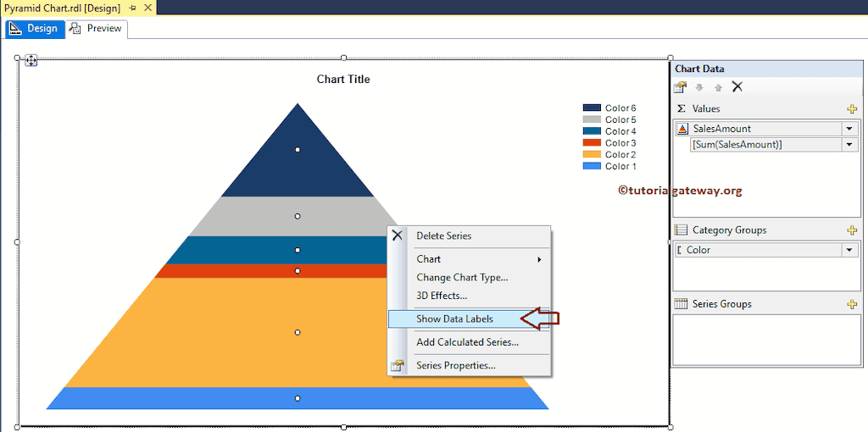This screenshot has height=432, width=868.
Task: Click the Color 1 legend label
Action: click(620, 166)
